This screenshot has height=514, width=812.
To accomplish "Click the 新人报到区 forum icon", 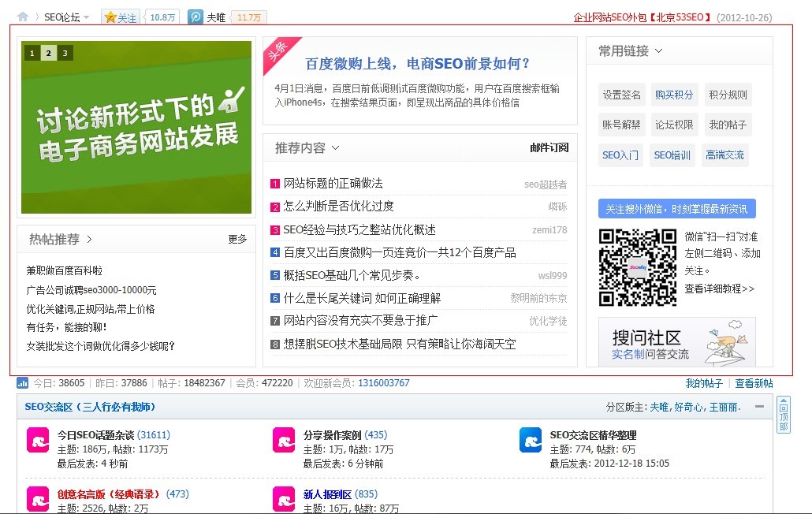I will pyautogui.click(x=284, y=500).
